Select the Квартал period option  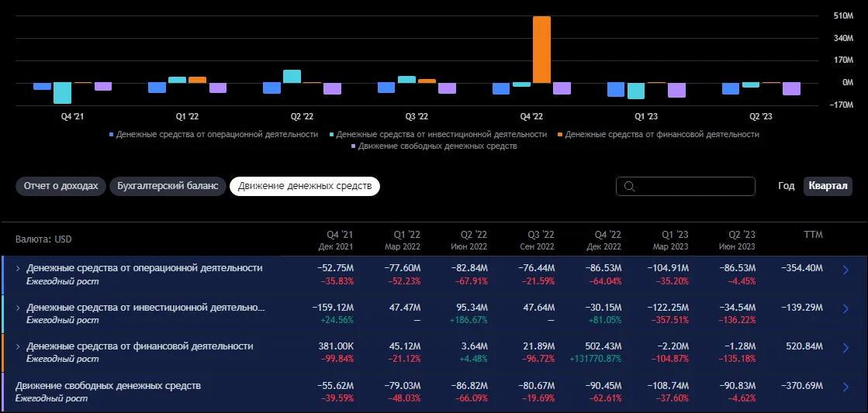pos(828,186)
